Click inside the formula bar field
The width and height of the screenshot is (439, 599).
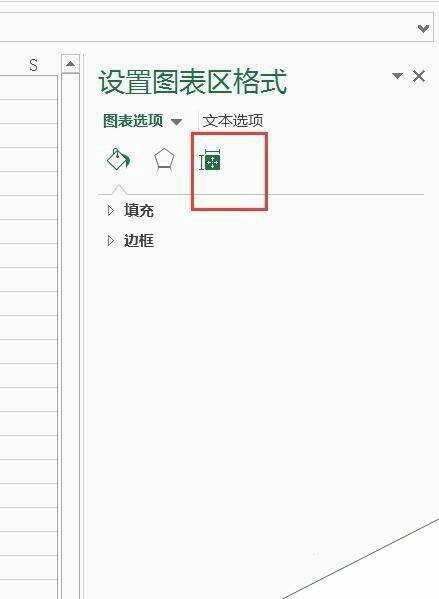point(206,28)
